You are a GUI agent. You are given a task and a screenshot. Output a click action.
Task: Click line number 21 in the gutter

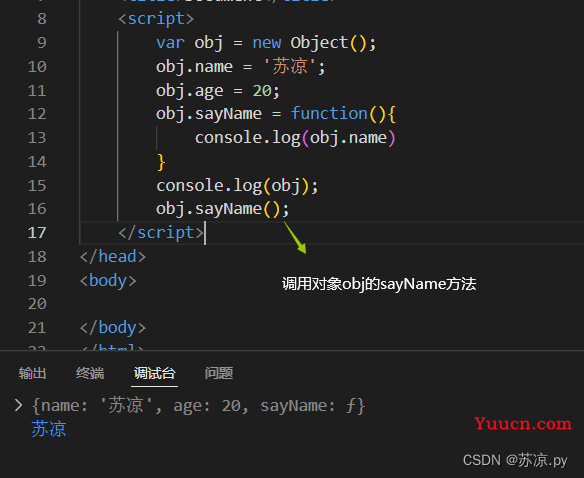click(x=37, y=328)
